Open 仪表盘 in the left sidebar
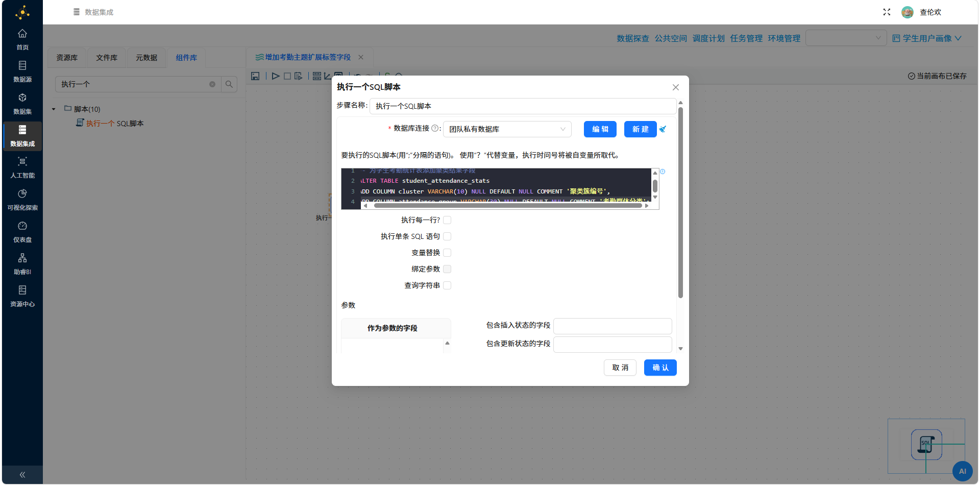This screenshot has width=980, height=486. click(22, 232)
